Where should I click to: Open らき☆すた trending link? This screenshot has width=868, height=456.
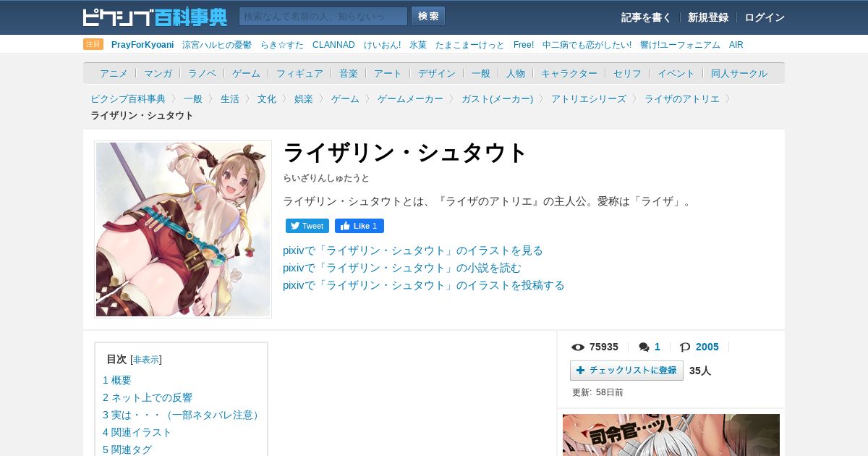[282, 45]
